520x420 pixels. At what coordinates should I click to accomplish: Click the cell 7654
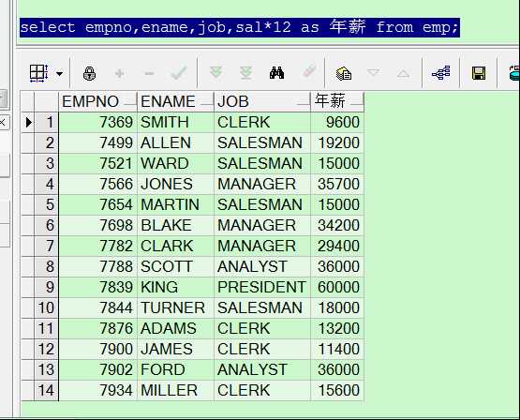pos(97,204)
